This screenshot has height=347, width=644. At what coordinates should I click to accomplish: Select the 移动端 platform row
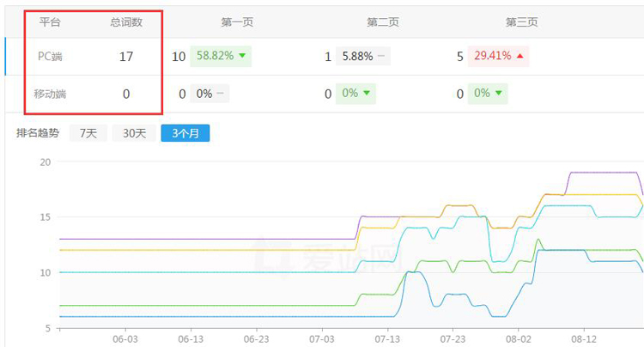[325, 94]
